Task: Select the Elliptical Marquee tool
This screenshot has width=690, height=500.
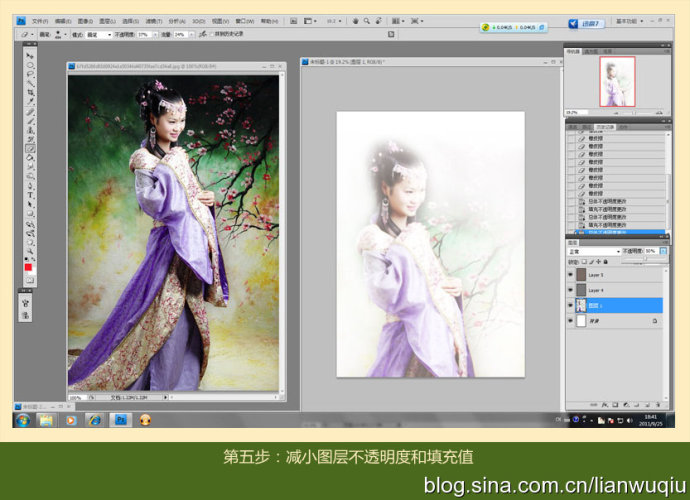Action: tap(30, 65)
